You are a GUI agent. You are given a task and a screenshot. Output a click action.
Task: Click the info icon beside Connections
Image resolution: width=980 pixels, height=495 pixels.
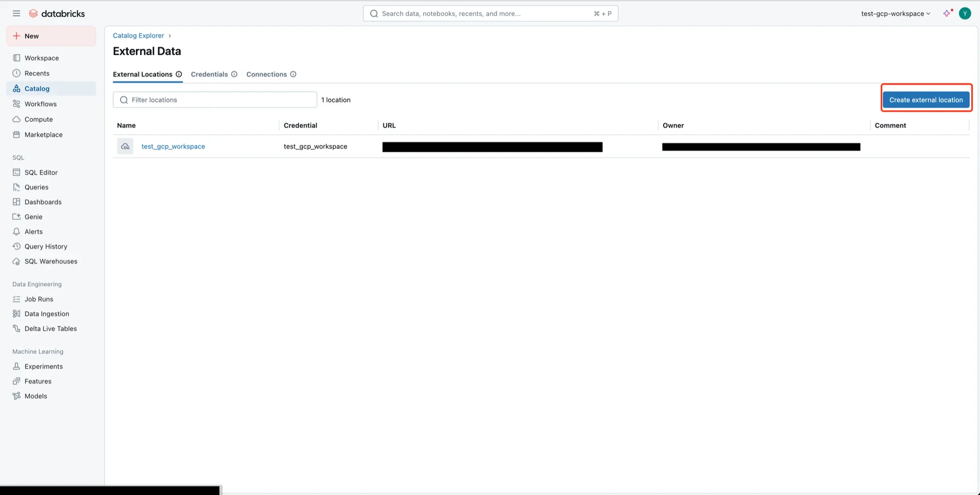pyautogui.click(x=293, y=75)
